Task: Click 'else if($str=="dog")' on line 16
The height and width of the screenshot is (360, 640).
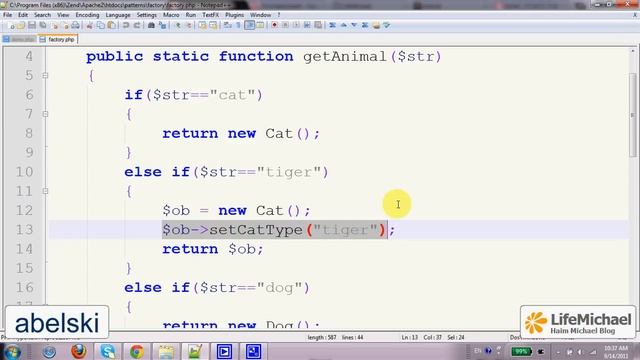Action: [217, 288]
